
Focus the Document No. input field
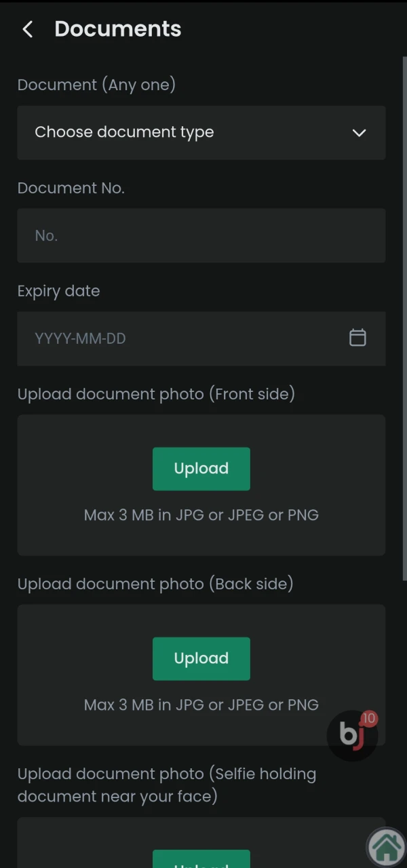(x=201, y=235)
